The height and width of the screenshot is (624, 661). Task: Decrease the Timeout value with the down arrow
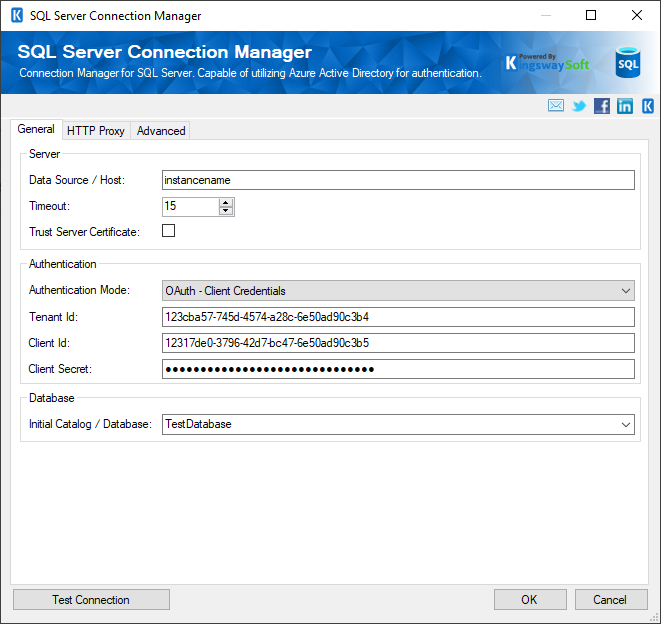click(x=226, y=211)
